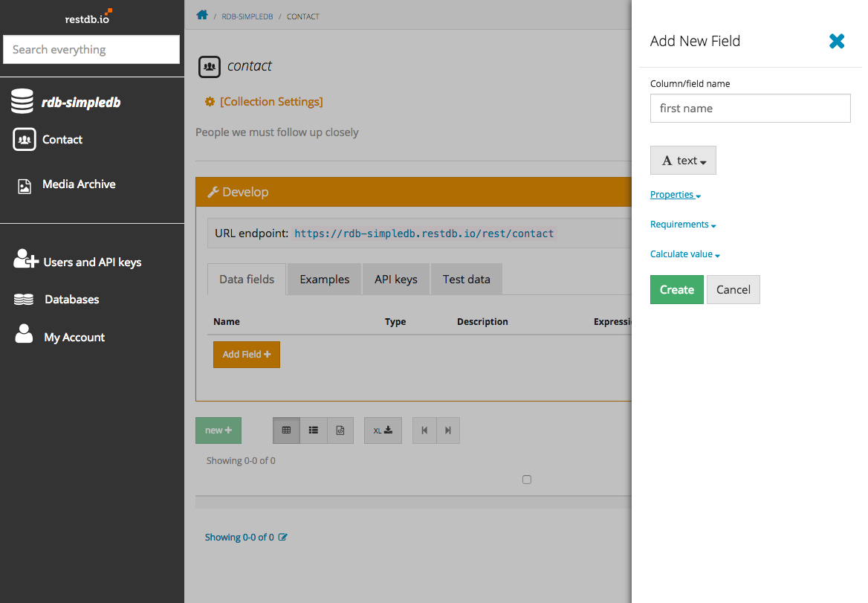The width and height of the screenshot is (868, 603).
Task: Expand the Requirements section
Action: (683, 225)
